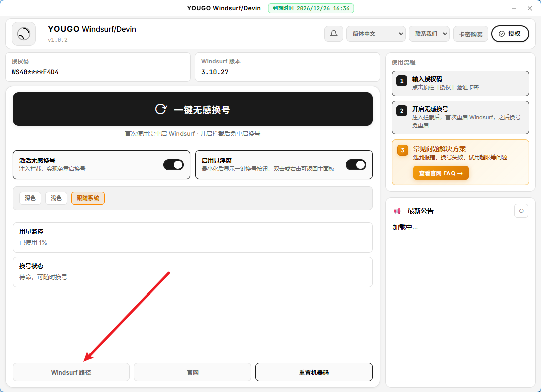The width and height of the screenshot is (541, 392).
Task: Click the YOUGO app logo icon
Action: click(x=24, y=34)
